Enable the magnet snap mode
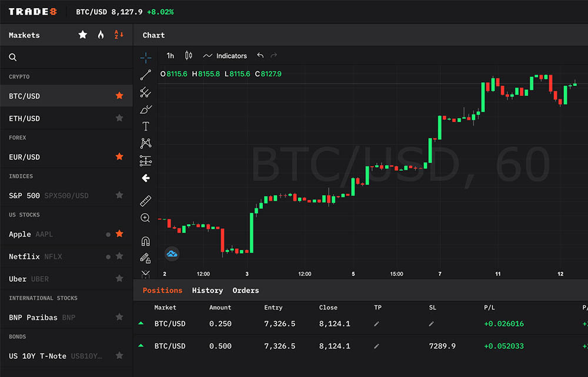Screen dimensions: 588x377 (146, 241)
